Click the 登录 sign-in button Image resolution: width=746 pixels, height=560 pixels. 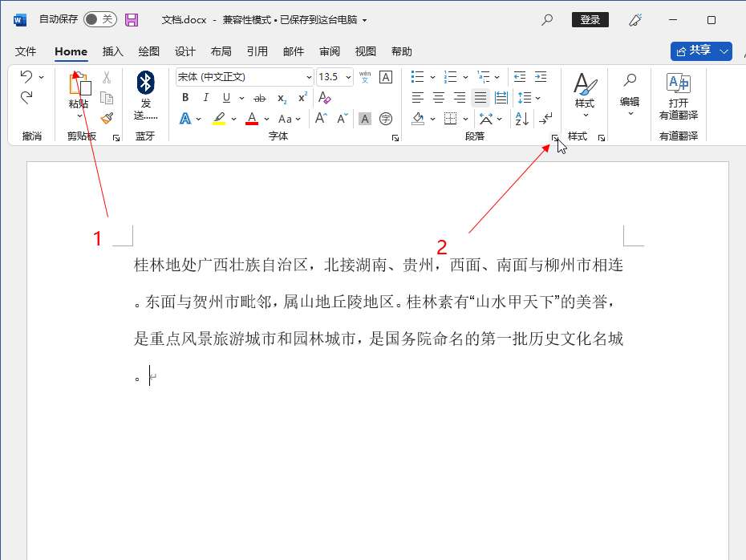tap(590, 19)
